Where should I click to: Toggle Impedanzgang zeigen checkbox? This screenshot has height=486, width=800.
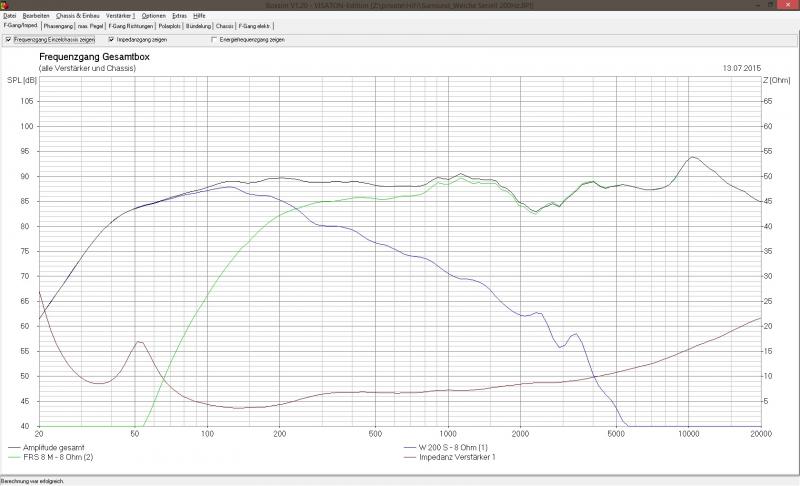(111, 40)
